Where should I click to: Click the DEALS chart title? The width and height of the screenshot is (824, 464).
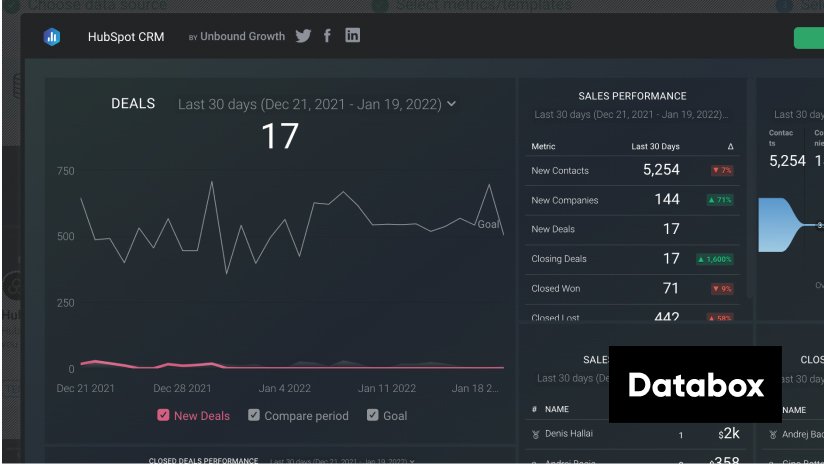tap(133, 104)
